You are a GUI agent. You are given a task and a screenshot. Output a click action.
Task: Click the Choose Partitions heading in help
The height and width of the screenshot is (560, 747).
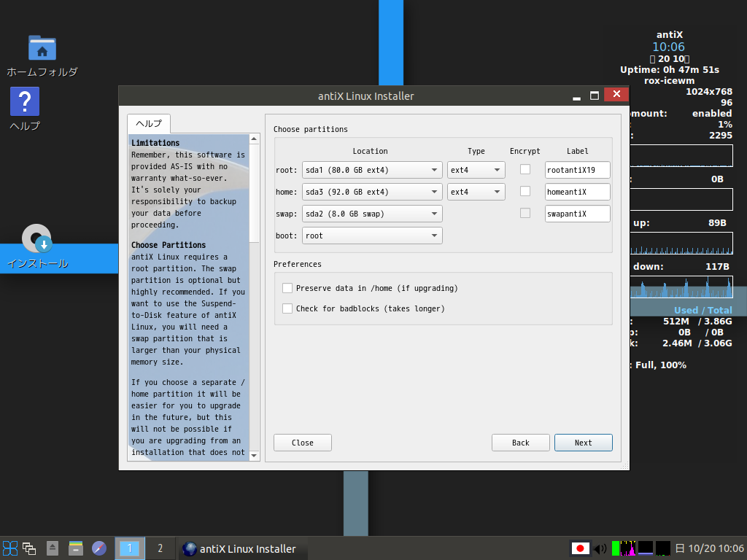point(169,245)
